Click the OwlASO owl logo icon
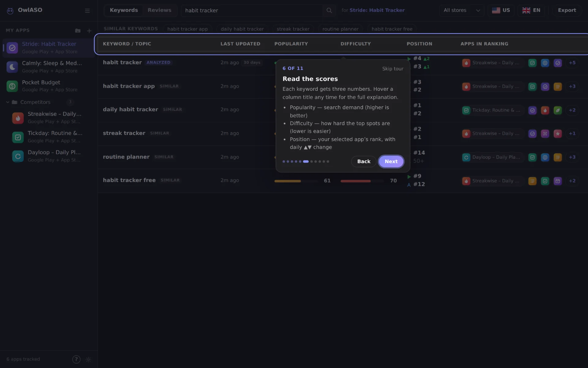 point(10,11)
